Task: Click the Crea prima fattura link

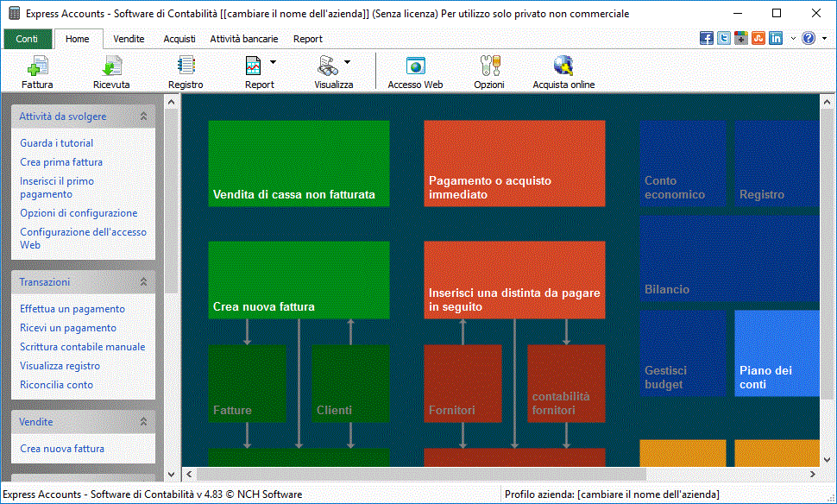Action: (x=61, y=161)
